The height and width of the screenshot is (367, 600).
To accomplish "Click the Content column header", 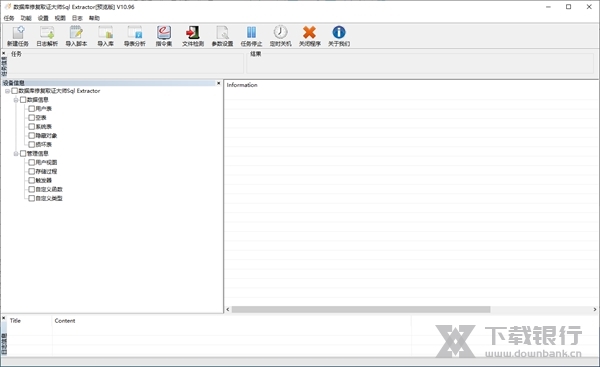I will (x=65, y=321).
